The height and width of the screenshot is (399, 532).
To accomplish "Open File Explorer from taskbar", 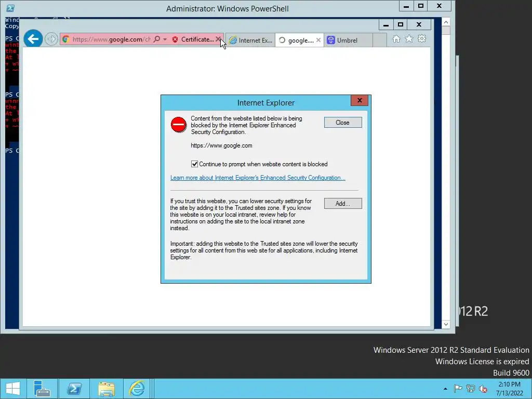I will pyautogui.click(x=106, y=389).
